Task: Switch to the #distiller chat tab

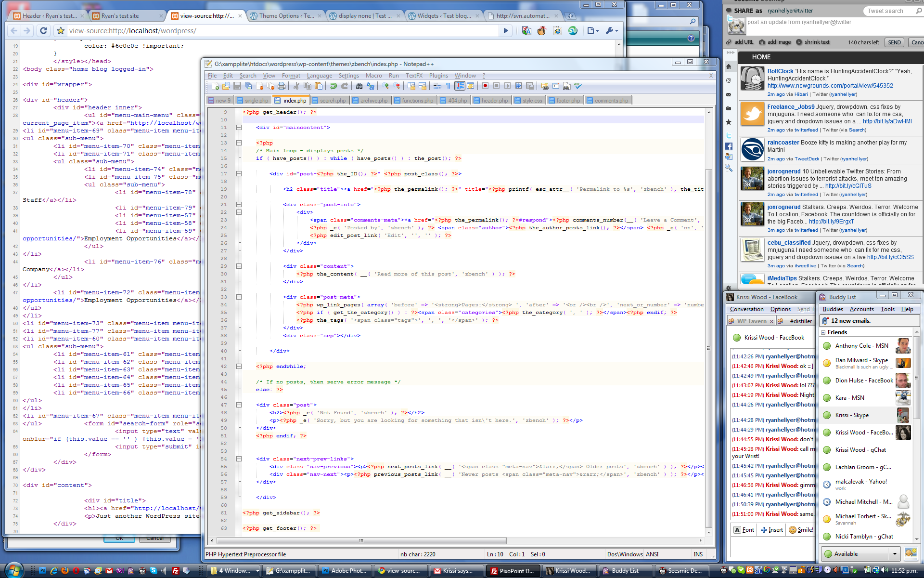Action: coord(796,321)
